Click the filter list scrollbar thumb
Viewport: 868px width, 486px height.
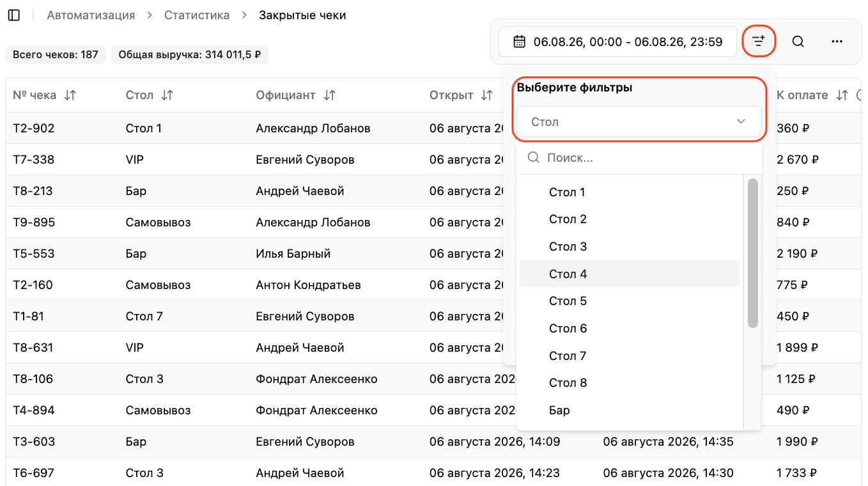click(x=752, y=253)
